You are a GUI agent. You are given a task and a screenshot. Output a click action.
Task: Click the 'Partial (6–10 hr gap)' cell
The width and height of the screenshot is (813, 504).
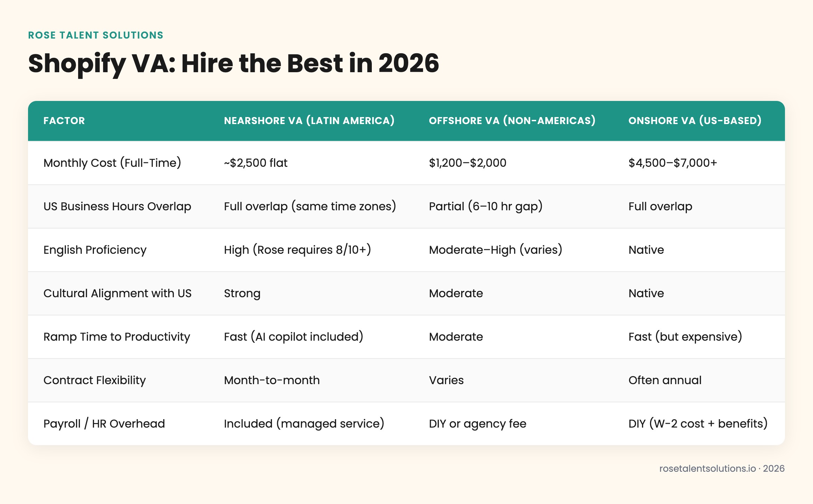click(x=486, y=206)
